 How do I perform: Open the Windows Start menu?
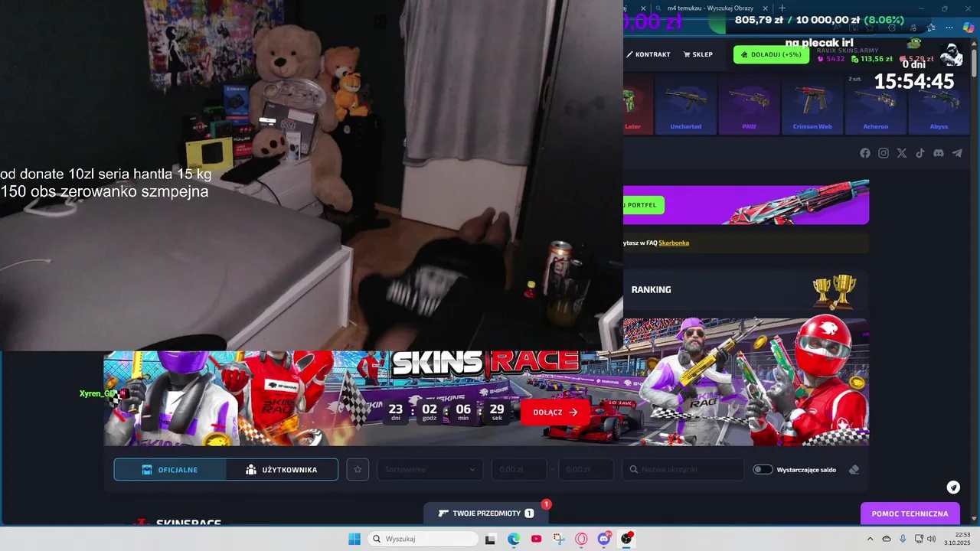(354, 539)
